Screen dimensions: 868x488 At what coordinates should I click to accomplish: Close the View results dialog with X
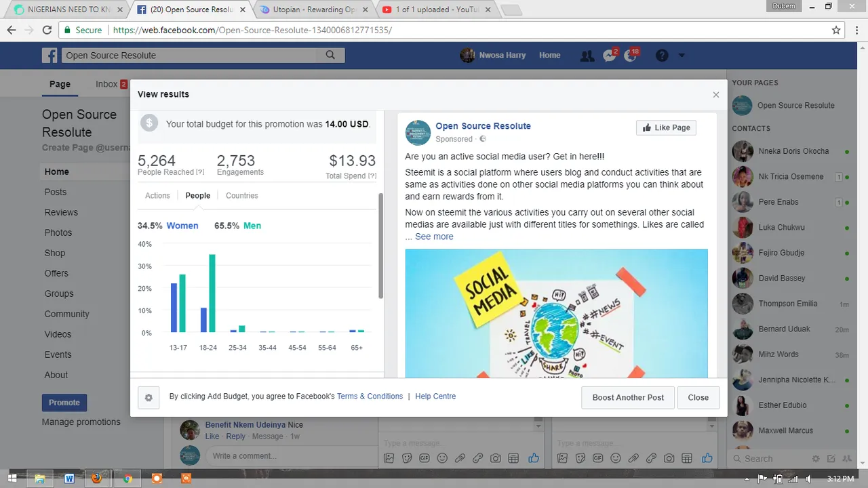click(715, 95)
